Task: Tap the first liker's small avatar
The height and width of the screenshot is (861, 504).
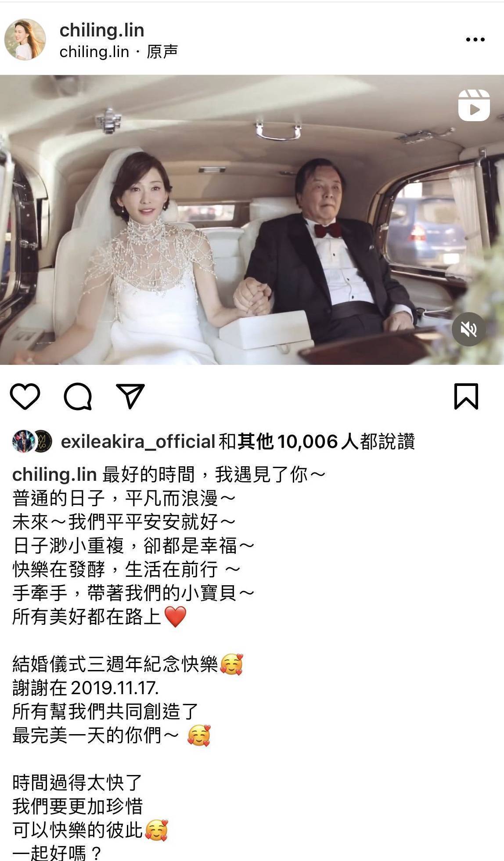Action: point(23,441)
